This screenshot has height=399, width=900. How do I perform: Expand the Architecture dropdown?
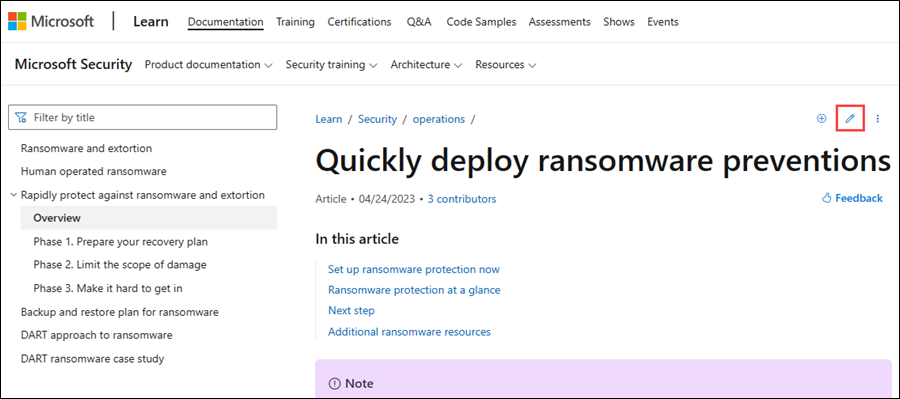(426, 65)
